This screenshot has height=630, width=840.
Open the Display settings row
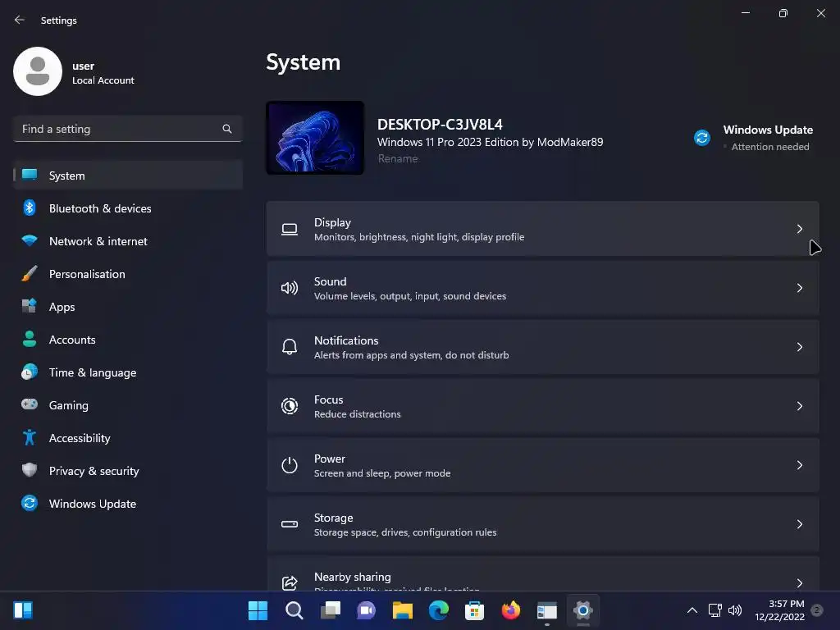[543, 230]
